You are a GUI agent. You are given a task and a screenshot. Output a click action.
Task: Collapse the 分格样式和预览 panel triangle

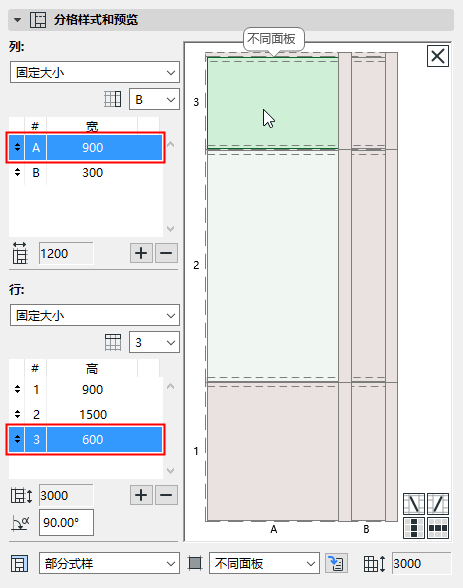[x=17, y=20]
